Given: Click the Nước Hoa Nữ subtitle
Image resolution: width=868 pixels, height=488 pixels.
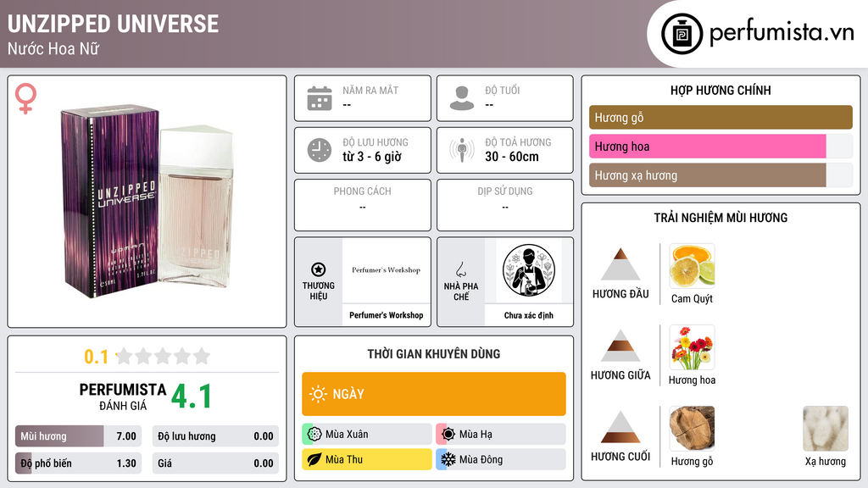Looking at the screenshot, I should click(x=53, y=48).
